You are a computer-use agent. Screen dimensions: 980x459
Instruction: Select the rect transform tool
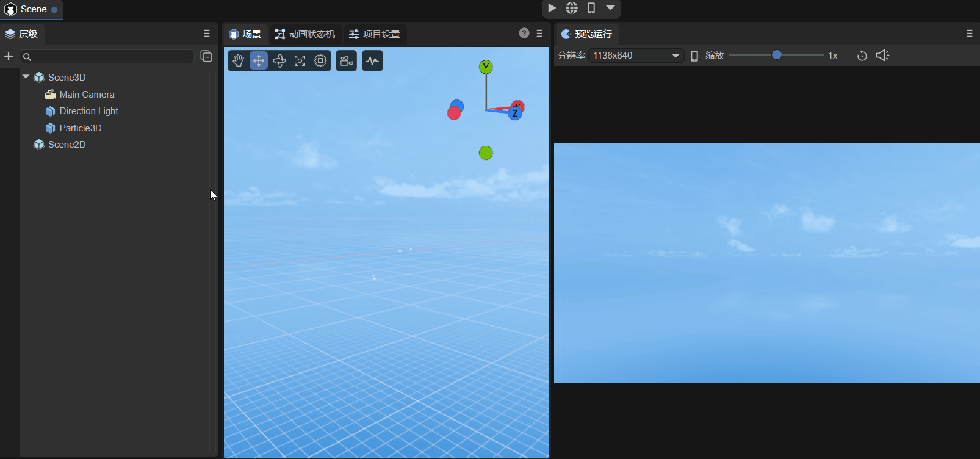(320, 60)
